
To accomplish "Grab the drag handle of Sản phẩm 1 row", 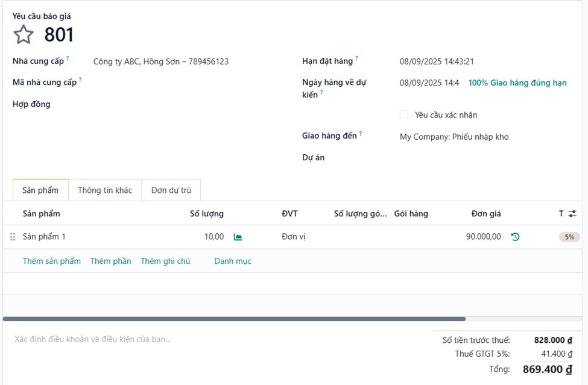I will (x=13, y=237).
